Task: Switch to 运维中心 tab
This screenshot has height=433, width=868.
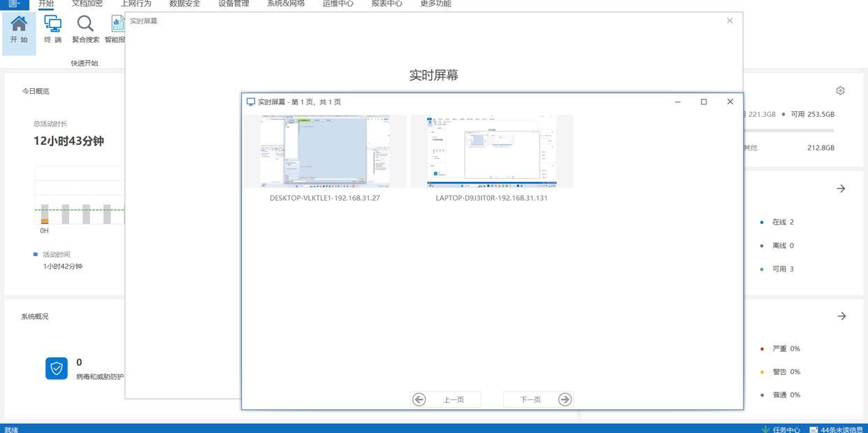Action: click(x=338, y=3)
